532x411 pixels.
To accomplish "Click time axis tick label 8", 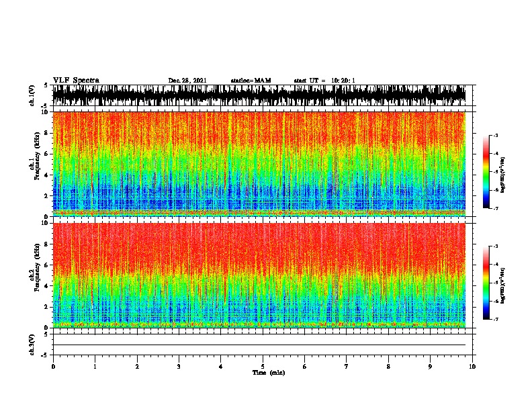I will [388, 367].
